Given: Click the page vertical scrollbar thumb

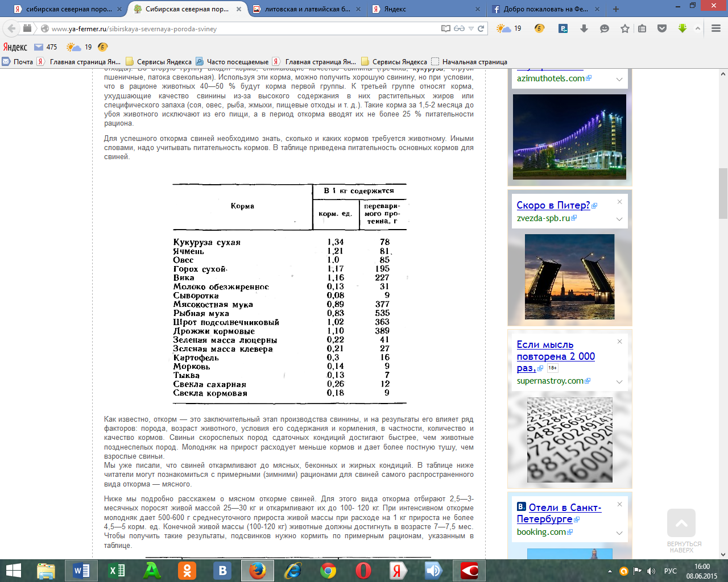Looking at the screenshot, I should [x=723, y=193].
